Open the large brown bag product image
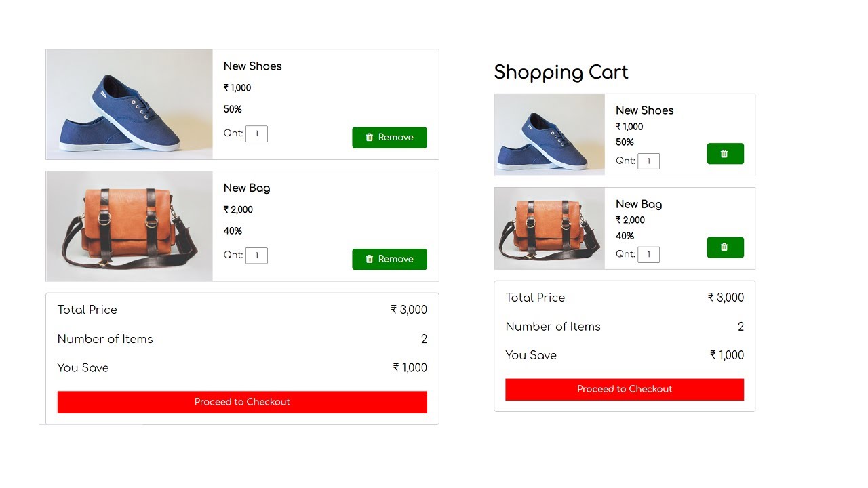Screen dimensions: 868x488 point(129,226)
